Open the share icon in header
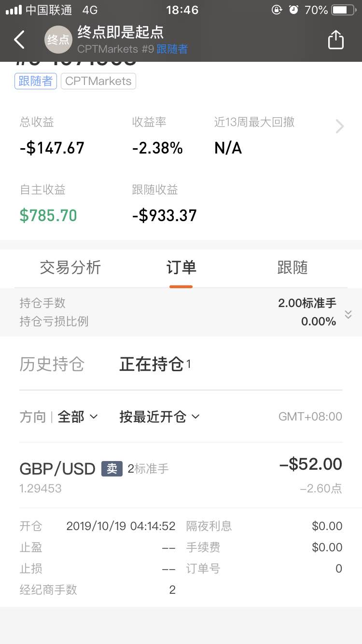The image size is (362, 644). pyautogui.click(x=335, y=40)
